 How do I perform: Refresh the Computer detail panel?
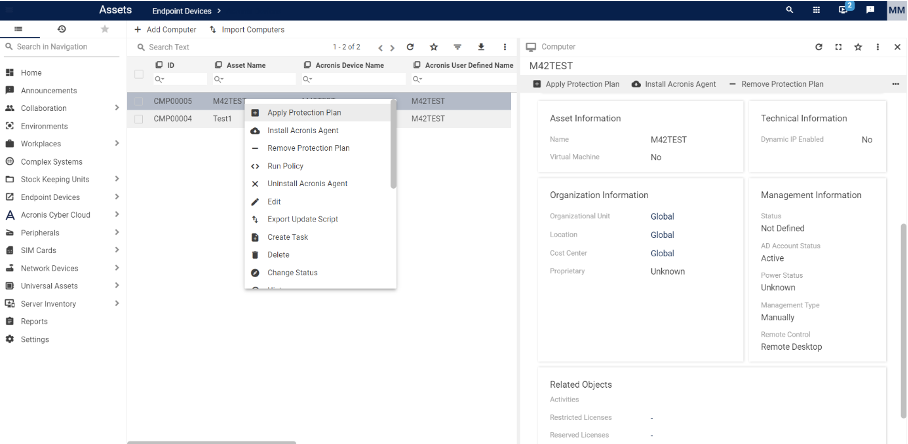tap(819, 47)
